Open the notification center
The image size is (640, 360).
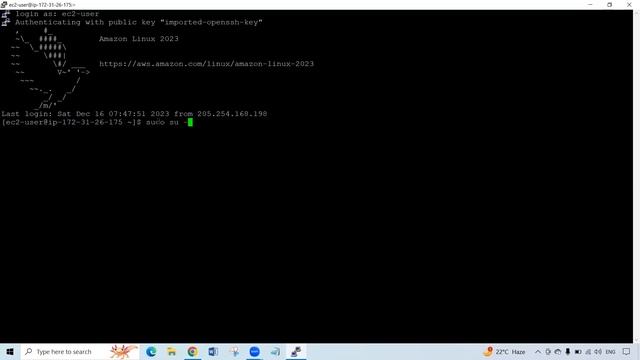pos(627,352)
